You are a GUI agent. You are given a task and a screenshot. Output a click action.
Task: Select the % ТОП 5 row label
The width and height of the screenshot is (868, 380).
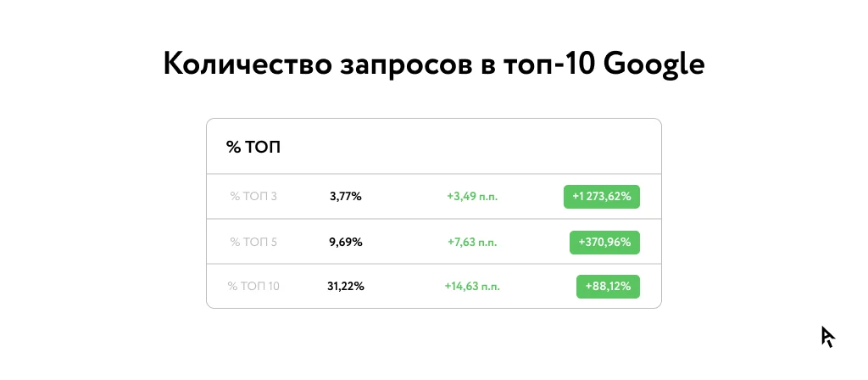(x=253, y=242)
